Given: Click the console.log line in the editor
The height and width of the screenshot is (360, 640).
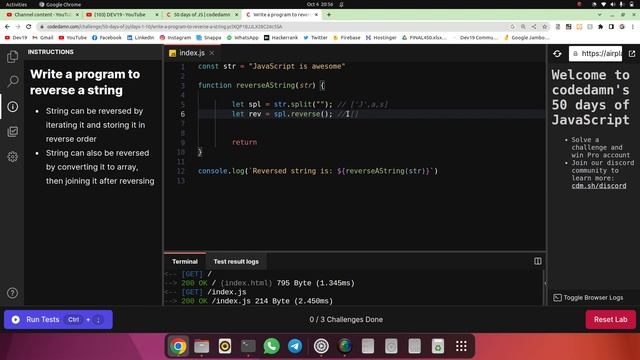Looking at the screenshot, I should coord(318,171).
